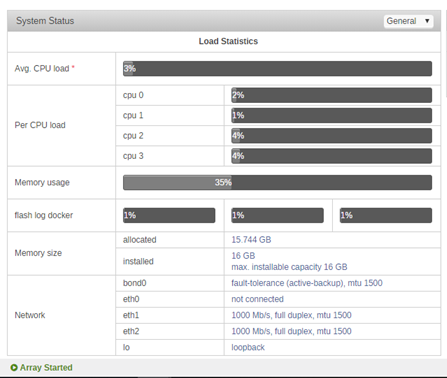The height and width of the screenshot is (378, 447).
Task: Click the Per CPU load label
Action: [x=40, y=125]
